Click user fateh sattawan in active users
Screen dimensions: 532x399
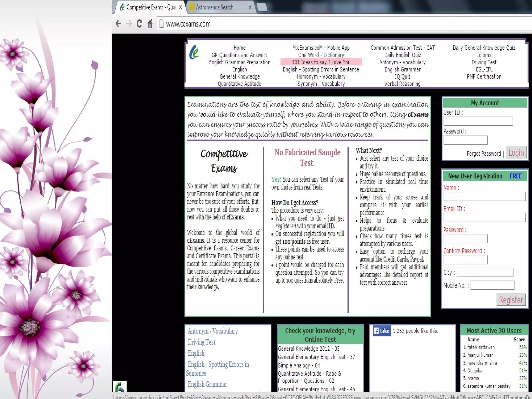(x=481, y=347)
